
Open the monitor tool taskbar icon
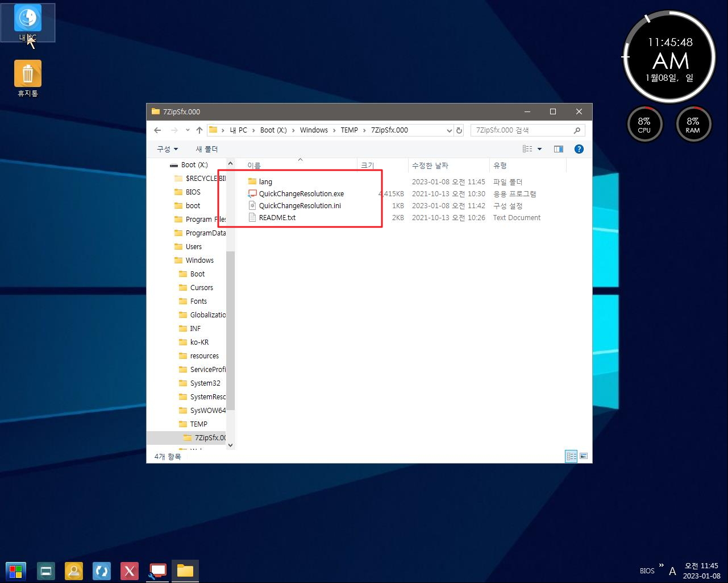157,570
